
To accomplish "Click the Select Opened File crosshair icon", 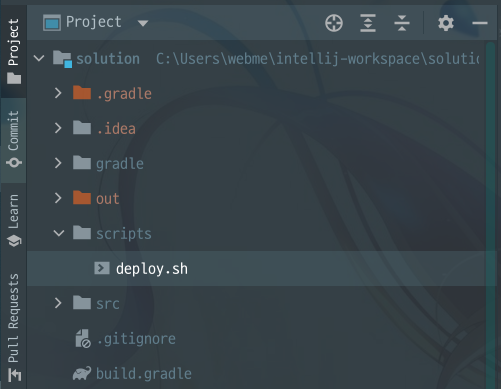I will pos(334,23).
